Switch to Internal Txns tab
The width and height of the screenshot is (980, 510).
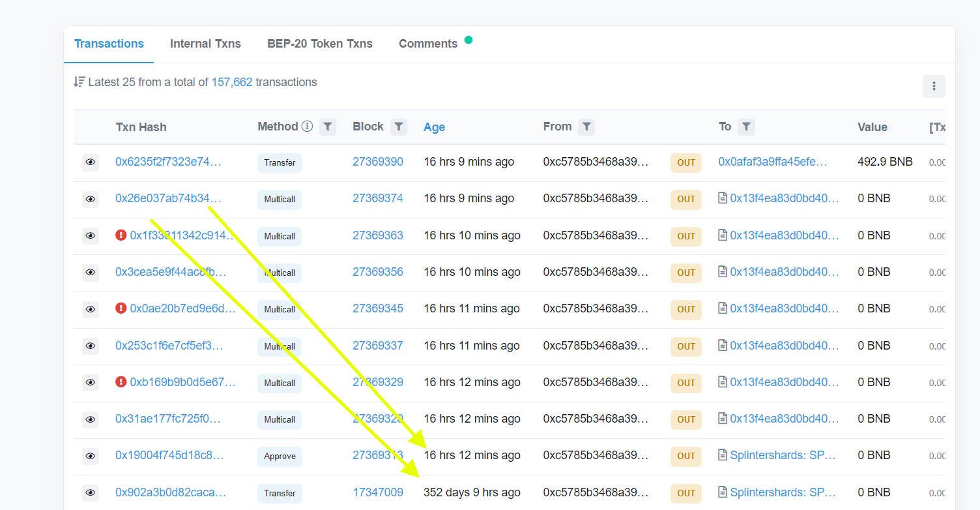205,44
